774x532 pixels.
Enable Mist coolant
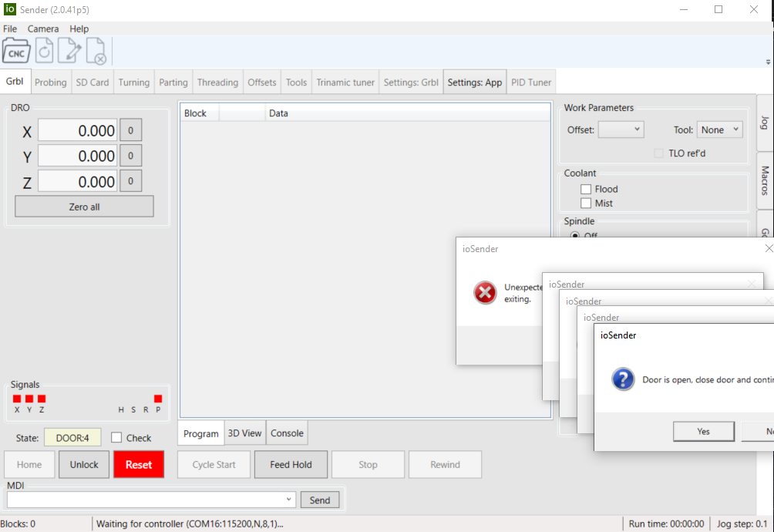[586, 203]
